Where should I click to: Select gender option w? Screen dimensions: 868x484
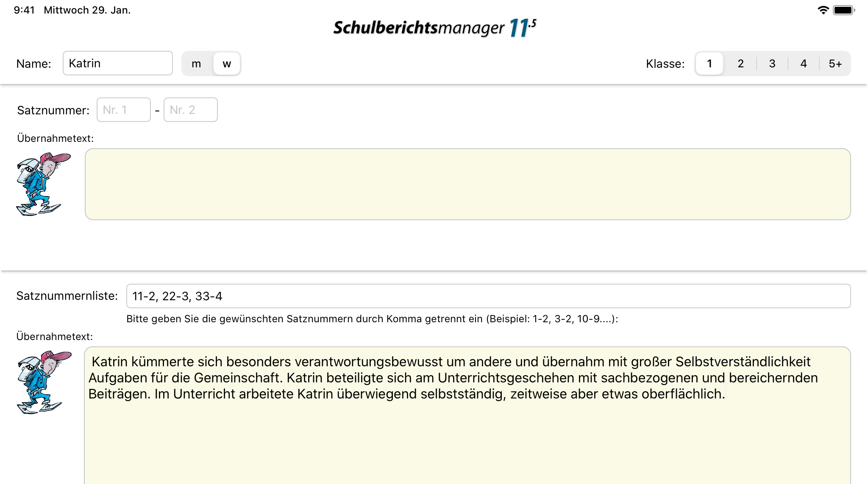point(227,64)
